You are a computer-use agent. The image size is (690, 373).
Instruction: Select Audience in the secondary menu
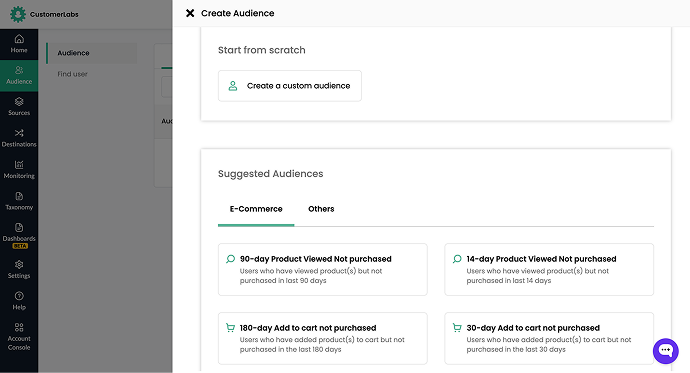[x=92, y=53]
